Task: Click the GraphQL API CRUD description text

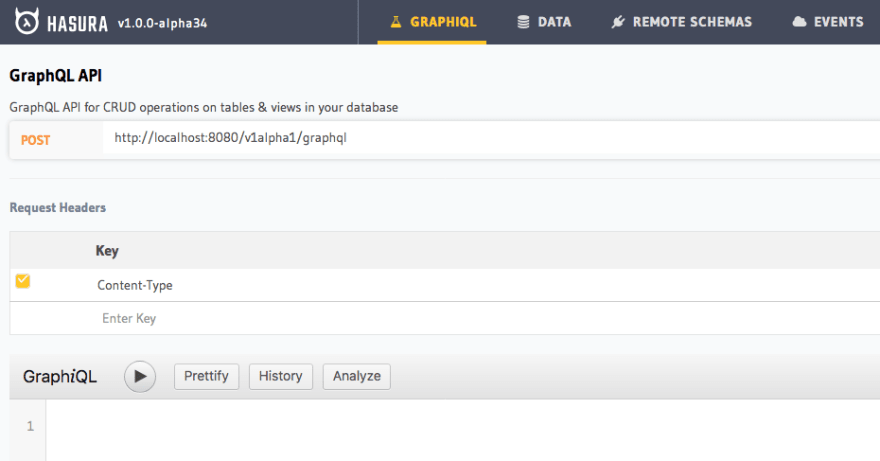Action: 204,107
